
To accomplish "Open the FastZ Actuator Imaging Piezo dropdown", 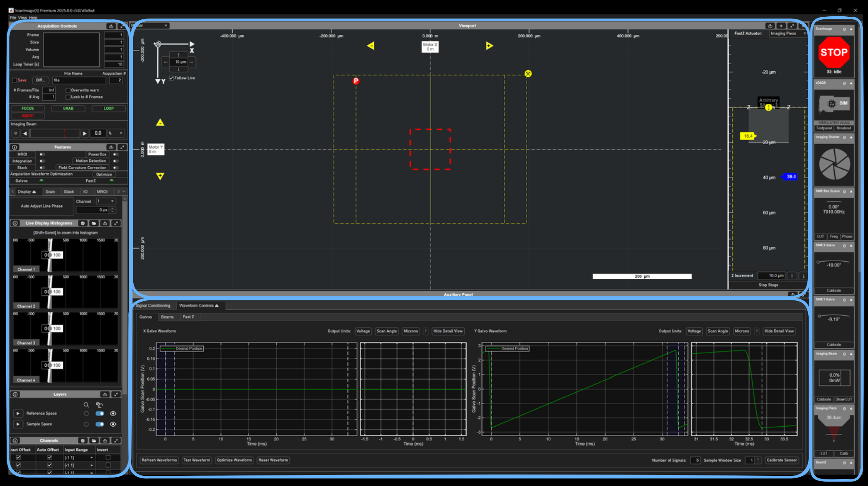I will (788, 33).
